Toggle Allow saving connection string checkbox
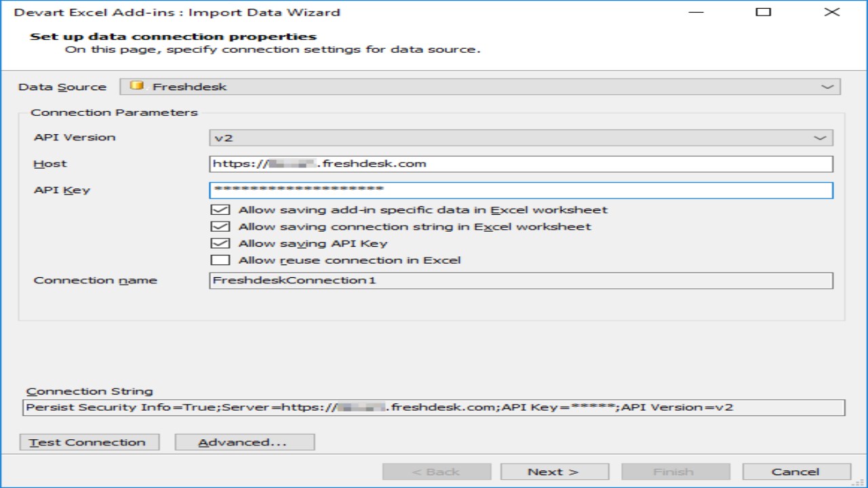The image size is (868, 488). coord(220,227)
